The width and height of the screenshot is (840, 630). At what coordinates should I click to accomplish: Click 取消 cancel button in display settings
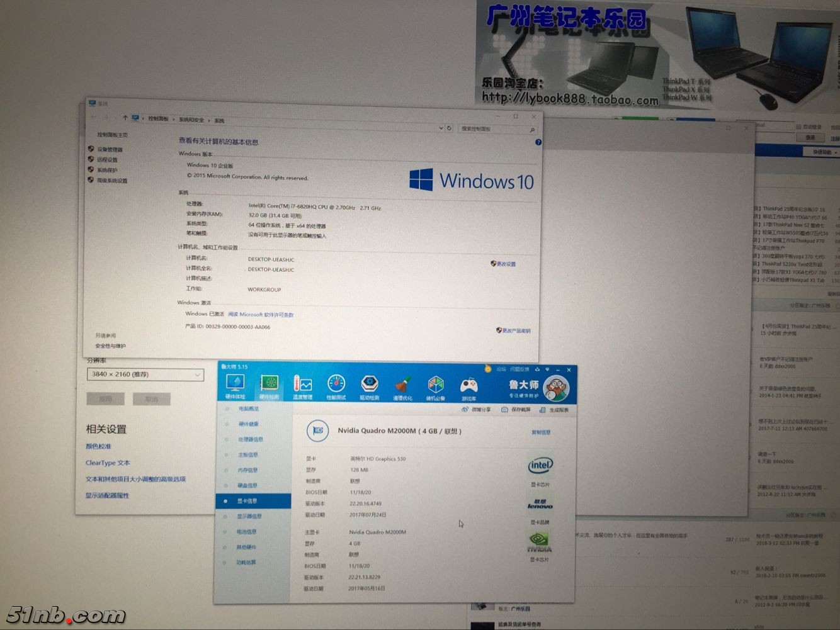pyautogui.click(x=152, y=399)
